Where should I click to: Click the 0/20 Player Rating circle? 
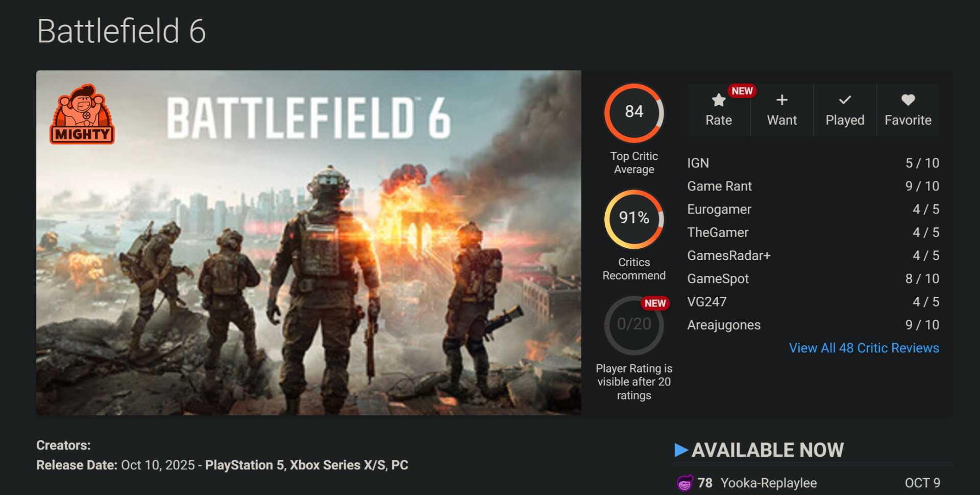click(x=634, y=325)
